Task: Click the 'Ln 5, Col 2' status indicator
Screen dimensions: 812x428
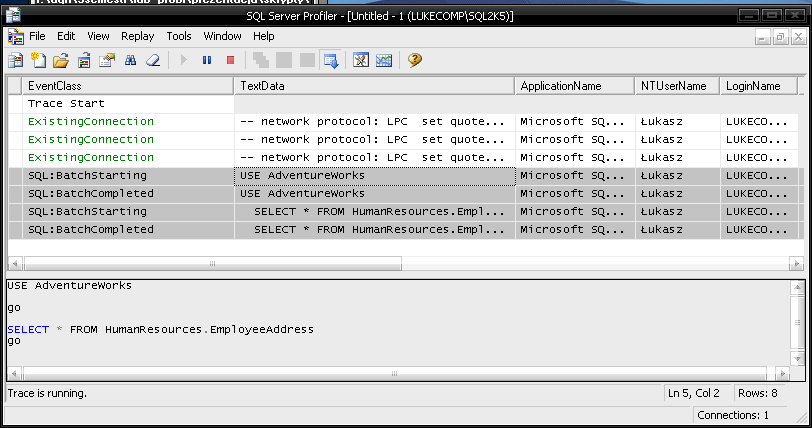Action: click(x=693, y=394)
